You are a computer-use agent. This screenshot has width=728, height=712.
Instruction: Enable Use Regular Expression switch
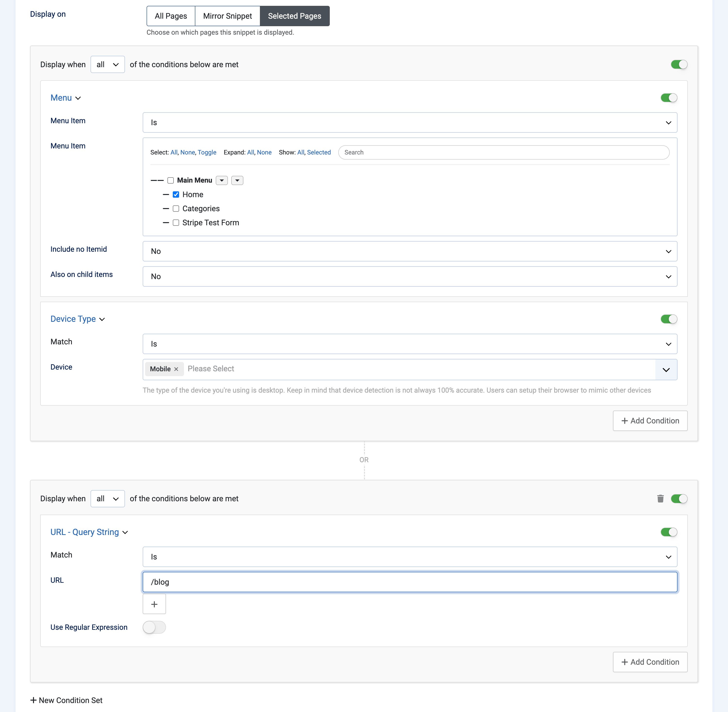pyautogui.click(x=154, y=627)
